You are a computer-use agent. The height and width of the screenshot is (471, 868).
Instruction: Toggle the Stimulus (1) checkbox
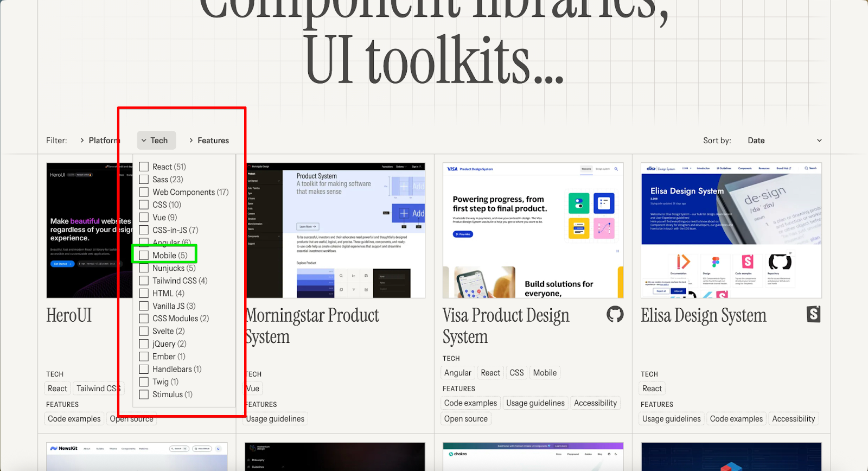144,394
